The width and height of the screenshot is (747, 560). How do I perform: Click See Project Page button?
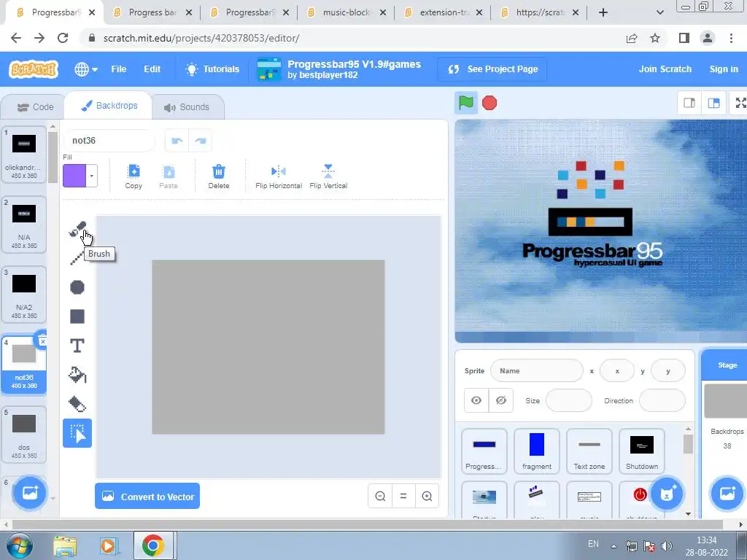[x=492, y=69]
